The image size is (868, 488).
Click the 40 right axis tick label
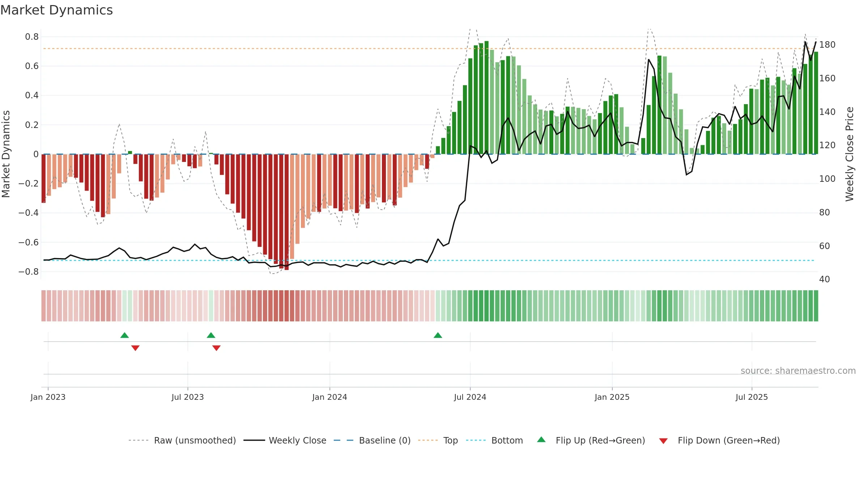click(x=825, y=279)
